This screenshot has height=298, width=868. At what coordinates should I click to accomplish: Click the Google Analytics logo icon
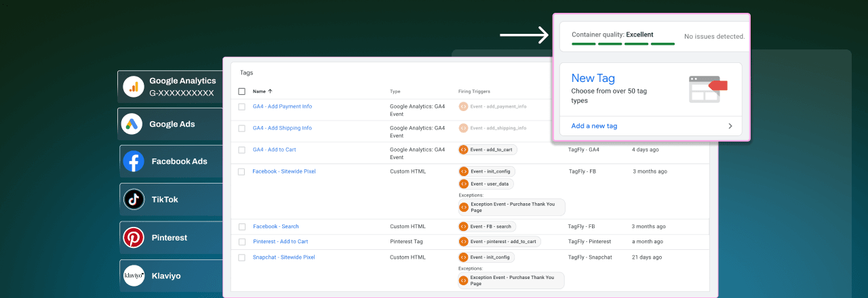click(x=134, y=87)
